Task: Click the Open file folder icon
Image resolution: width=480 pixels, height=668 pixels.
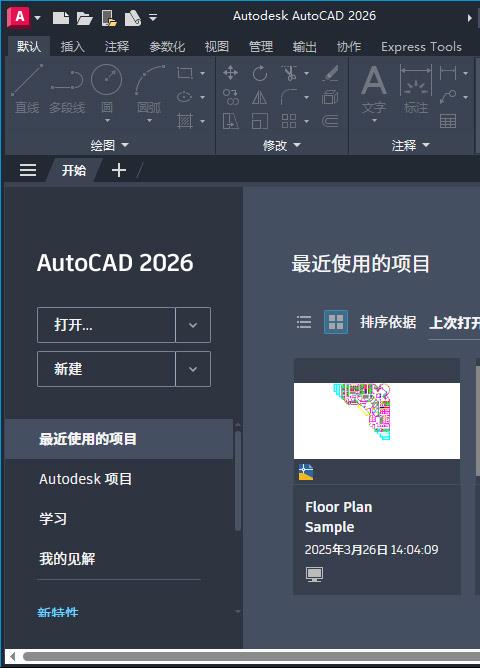Action: point(84,18)
